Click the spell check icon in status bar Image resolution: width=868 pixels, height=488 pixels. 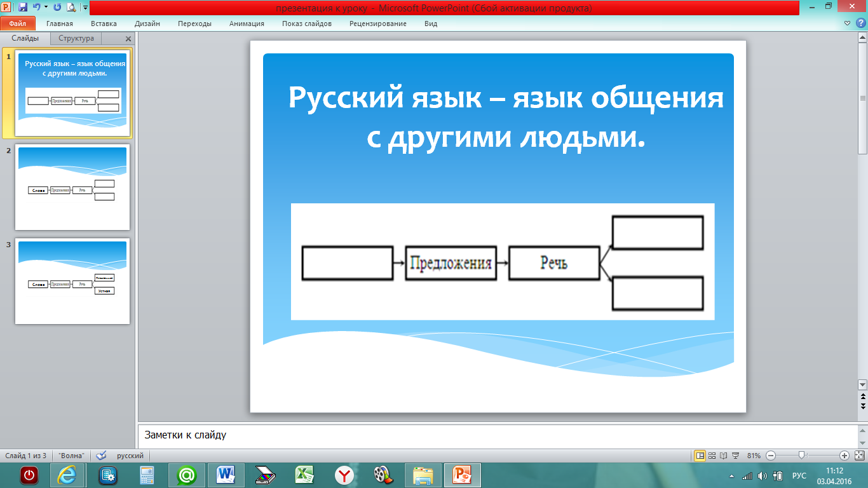click(101, 456)
